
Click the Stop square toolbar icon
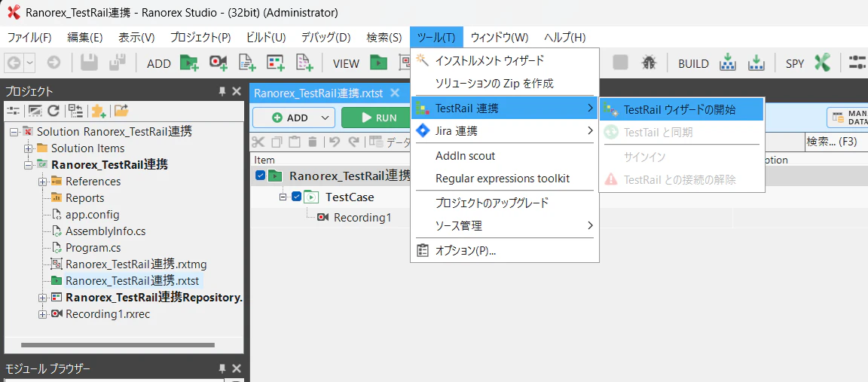(x=620, y=63)
